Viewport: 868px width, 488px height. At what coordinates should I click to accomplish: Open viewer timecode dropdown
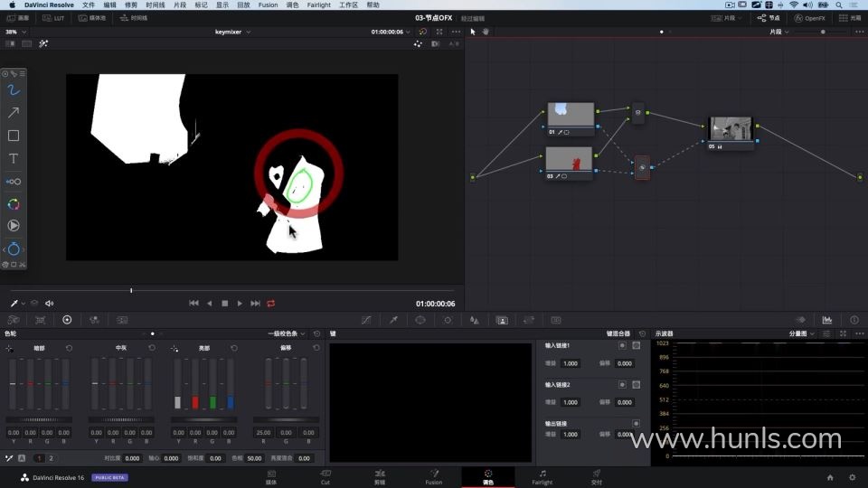click(391, 33)
